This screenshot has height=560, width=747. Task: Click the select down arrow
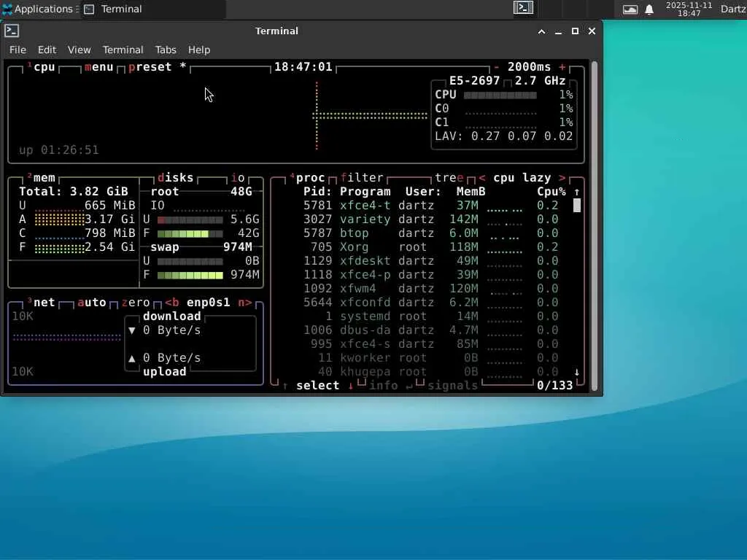[351, 386]
